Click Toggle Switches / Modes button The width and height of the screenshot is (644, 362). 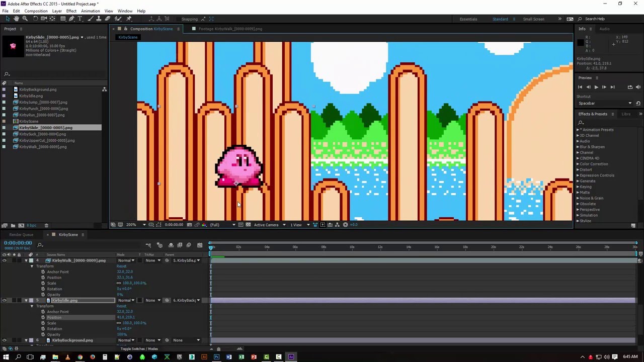pos(139,348)
